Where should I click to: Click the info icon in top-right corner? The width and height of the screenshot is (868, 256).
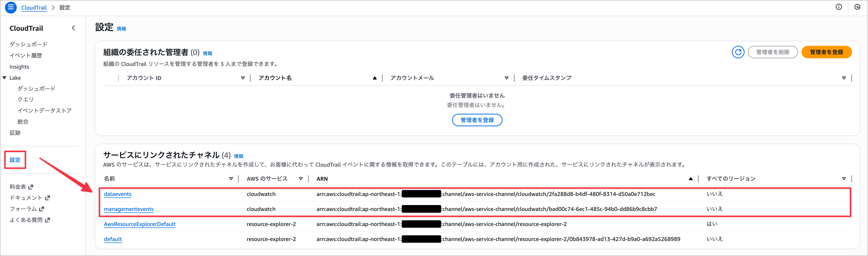click(839, 7)
